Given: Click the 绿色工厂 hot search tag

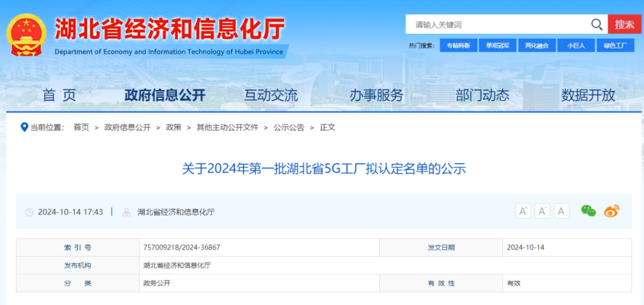Looking at the screenshot, I should (x=615, y=45).
